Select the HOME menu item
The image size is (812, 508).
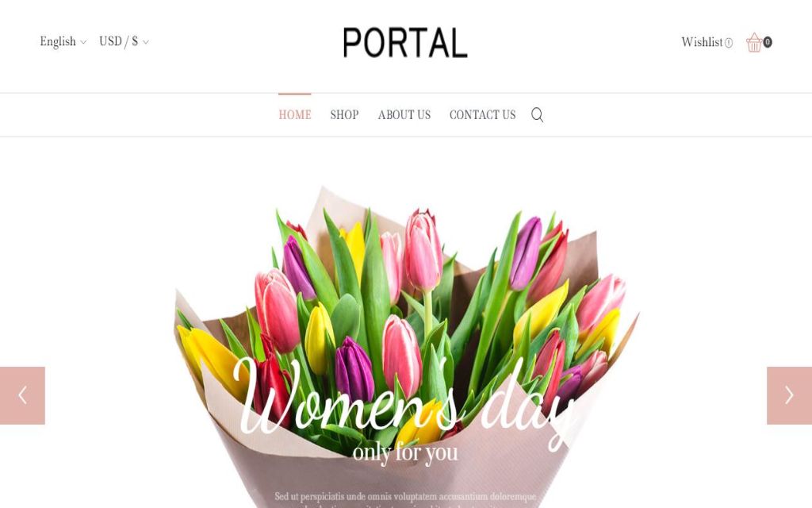pos(295,114)
